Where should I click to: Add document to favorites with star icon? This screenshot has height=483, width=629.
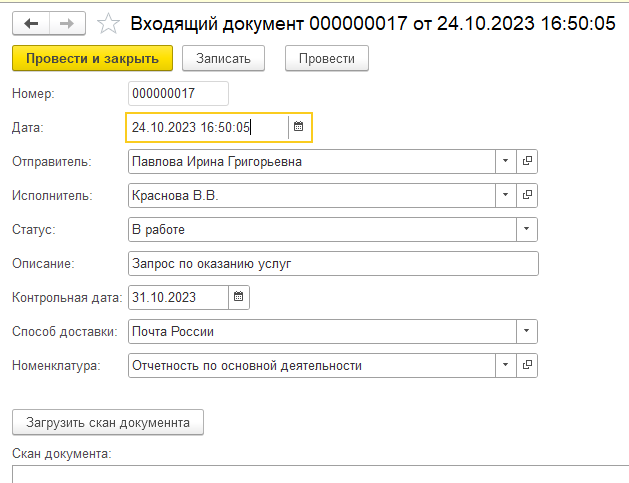click(111, 23)
